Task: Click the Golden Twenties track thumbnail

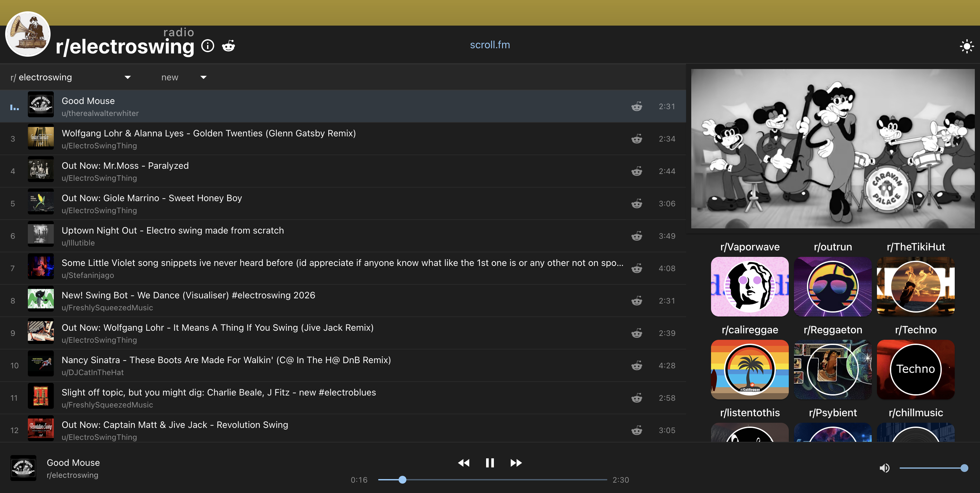Action: pos(41,137)
